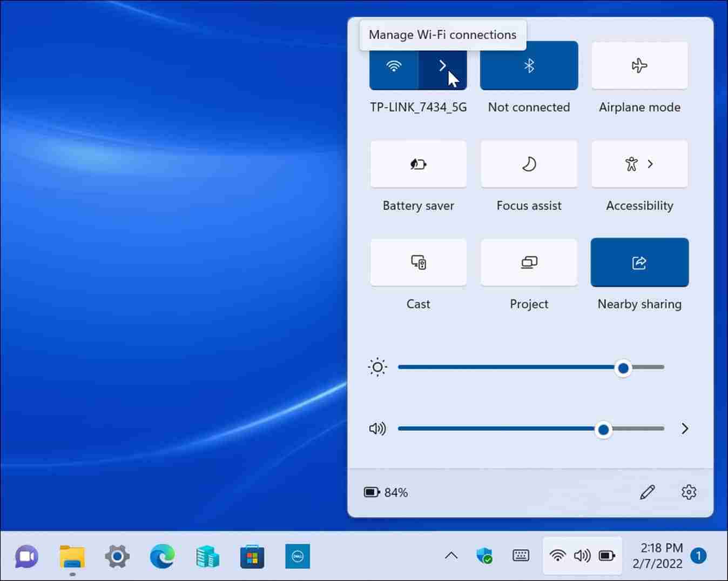Click the Nearby sharing label
The height and width of the screenshot is (581, 728).
click(639, 304)
